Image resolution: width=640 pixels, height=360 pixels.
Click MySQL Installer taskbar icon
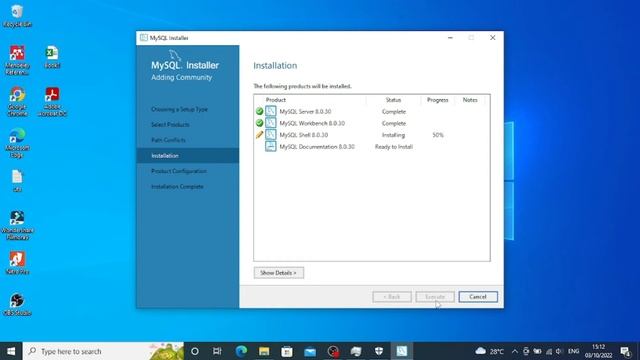pyautogui.click(x=402, y=351)
